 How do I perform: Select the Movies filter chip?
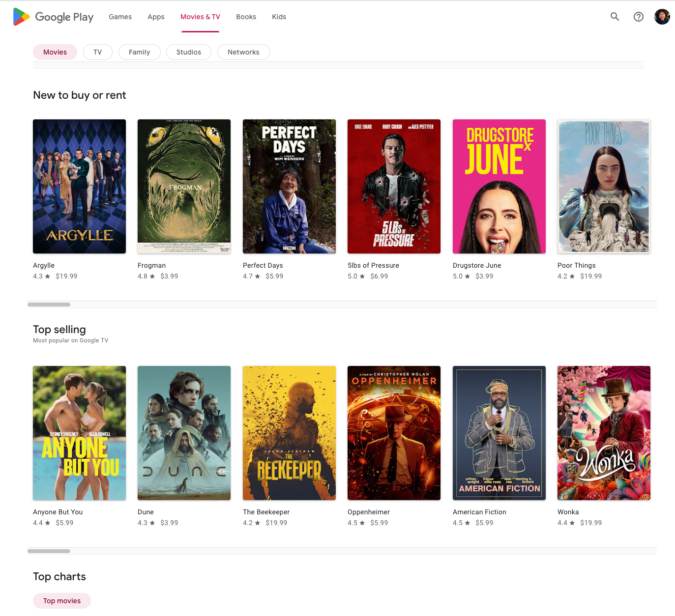[x=55, y=52]
